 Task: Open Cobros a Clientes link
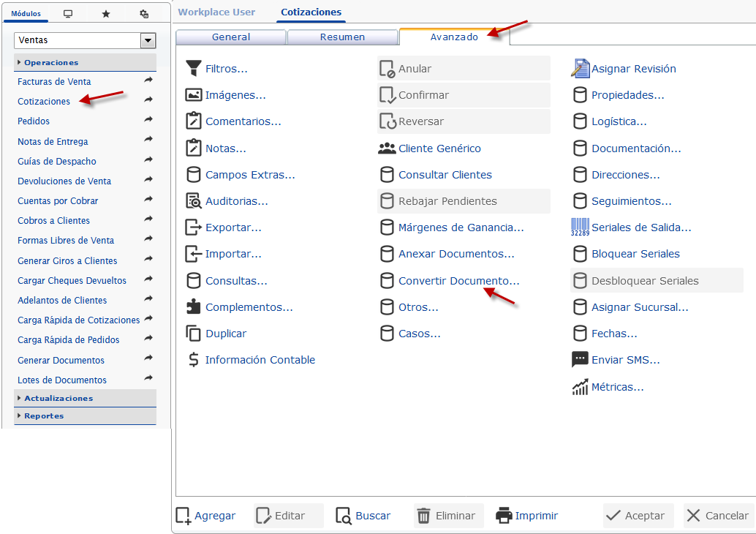[53, 220]
